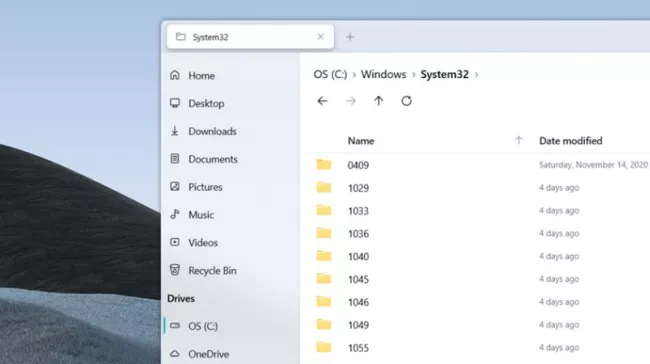Select the 1040 folder name
The width and height of the screenshot is (650, 364).
click(x=358, y=257)
